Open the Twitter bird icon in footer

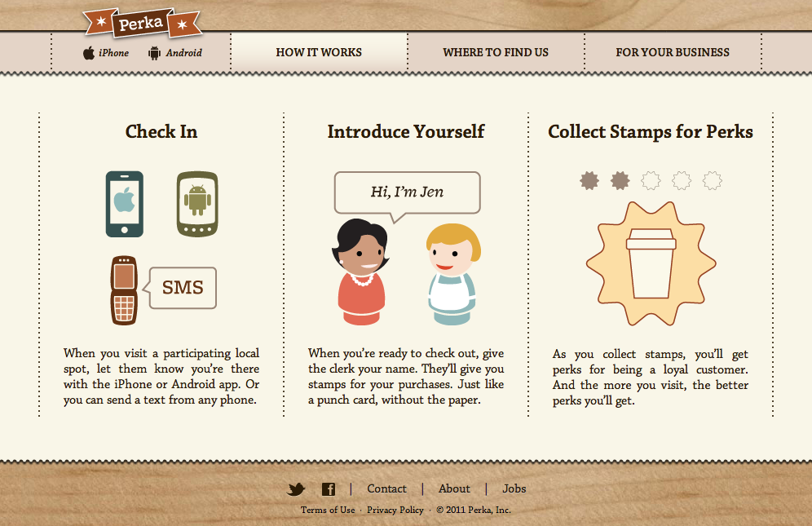click(296, 489)
